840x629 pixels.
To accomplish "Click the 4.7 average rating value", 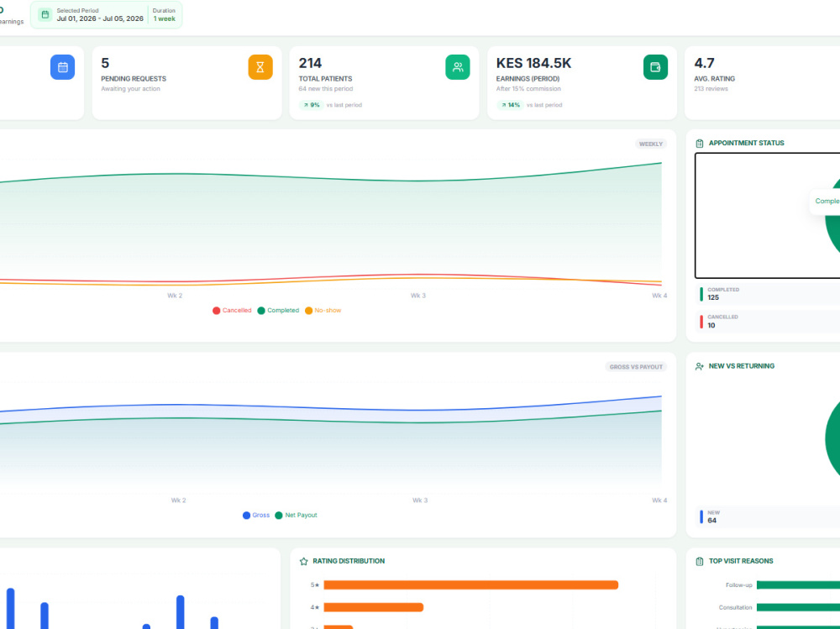I will (x=704, y=63).
